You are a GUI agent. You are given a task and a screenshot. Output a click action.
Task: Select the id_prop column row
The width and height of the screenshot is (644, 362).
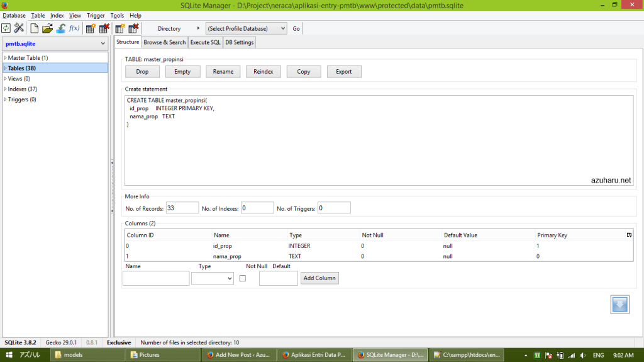pyautogui.click(x=379, y=246)
